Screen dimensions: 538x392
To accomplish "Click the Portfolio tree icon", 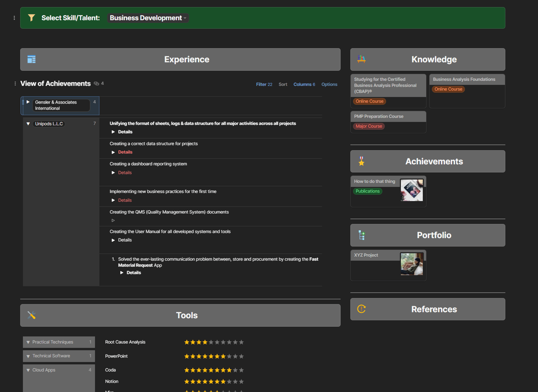I will pos(362,235).
